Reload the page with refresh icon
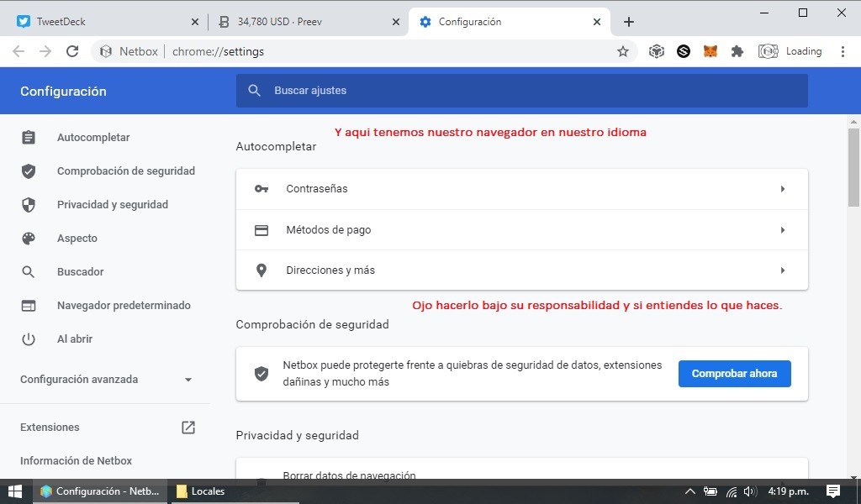861x504 pixels. pyautogui.click(x=72, y=51)
